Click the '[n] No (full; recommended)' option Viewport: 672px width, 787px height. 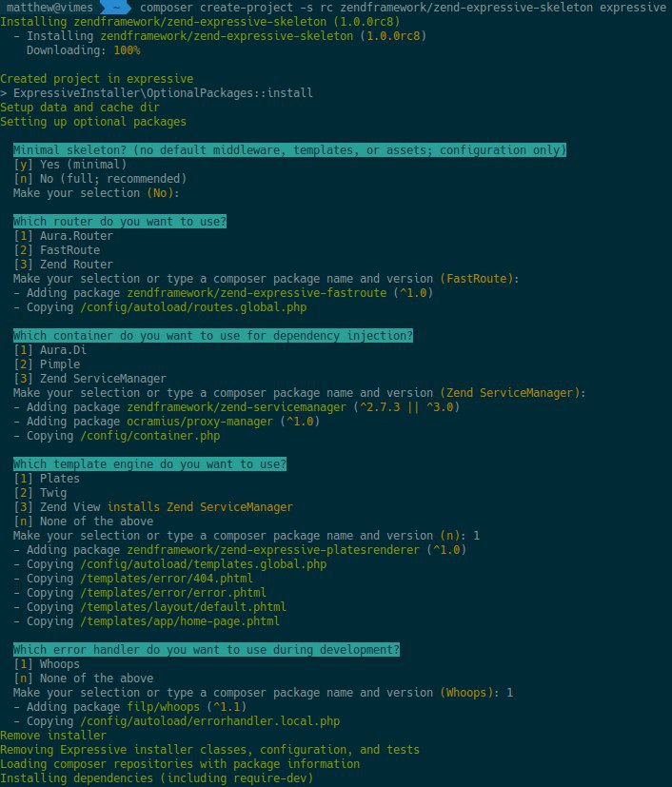point(100,179)
